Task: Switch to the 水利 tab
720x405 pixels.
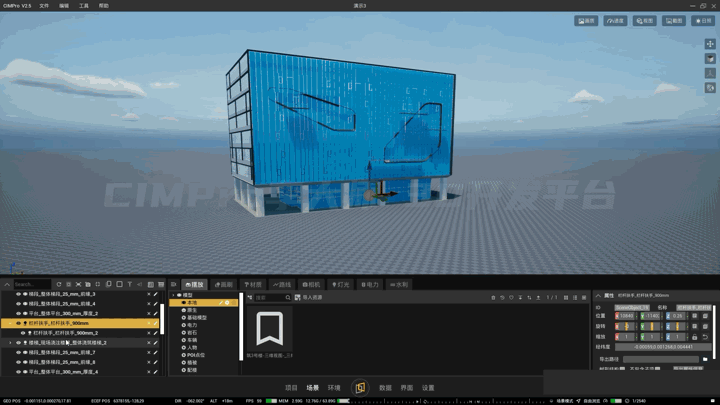Action: click(399, 285)
